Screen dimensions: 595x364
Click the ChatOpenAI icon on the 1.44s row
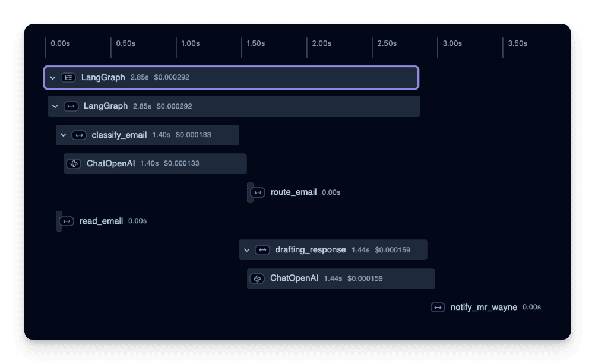point(257,278)
